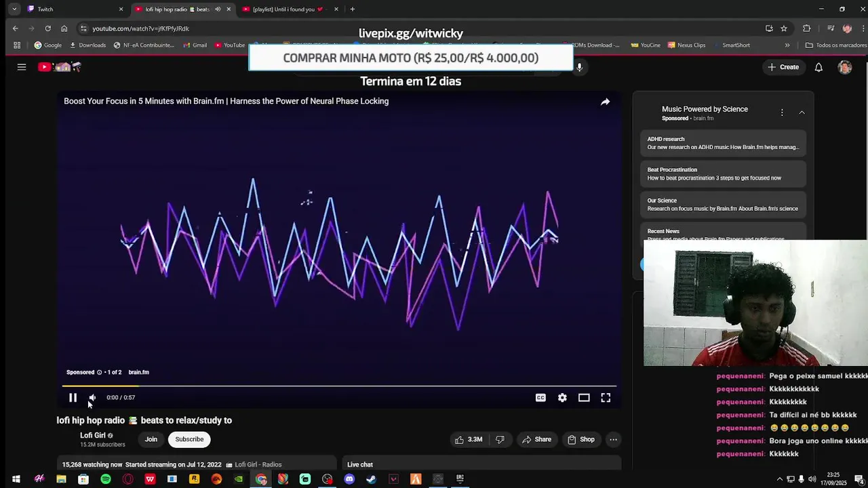Viewport: 868px width, 488px height.
Task: Open the Google bookmark
Action: click(48, 45)
